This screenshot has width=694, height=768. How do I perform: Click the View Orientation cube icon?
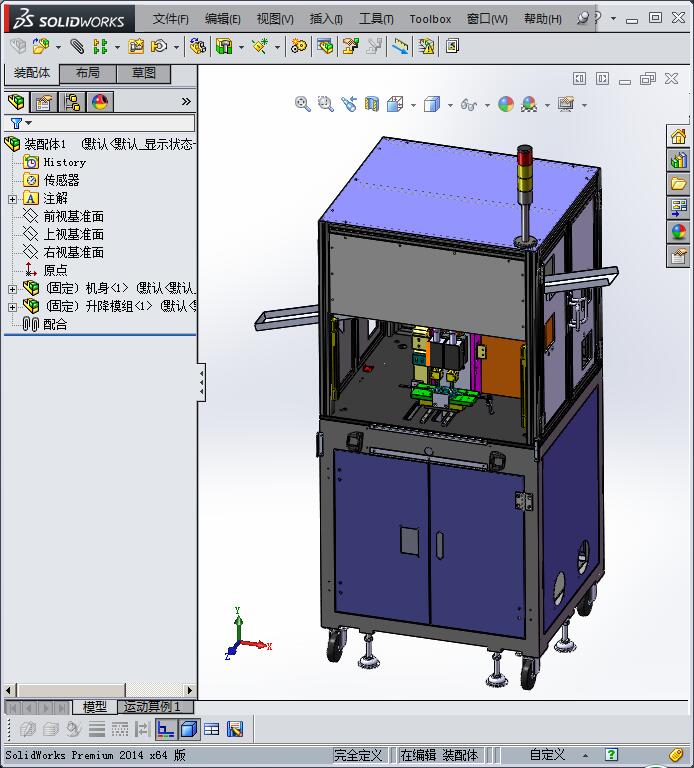pos(395,104)
